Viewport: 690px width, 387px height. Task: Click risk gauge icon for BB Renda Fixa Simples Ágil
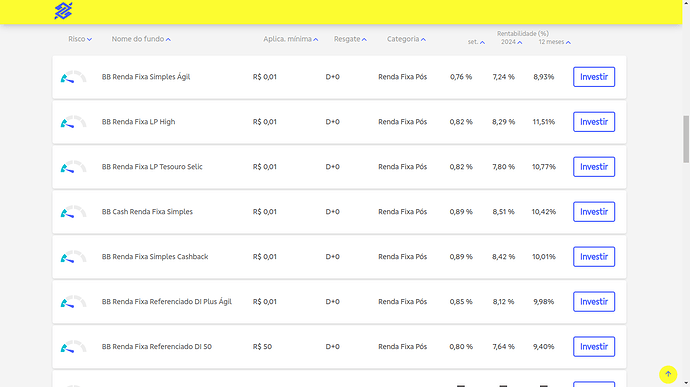pyautogui.click(x=73, y=77)
